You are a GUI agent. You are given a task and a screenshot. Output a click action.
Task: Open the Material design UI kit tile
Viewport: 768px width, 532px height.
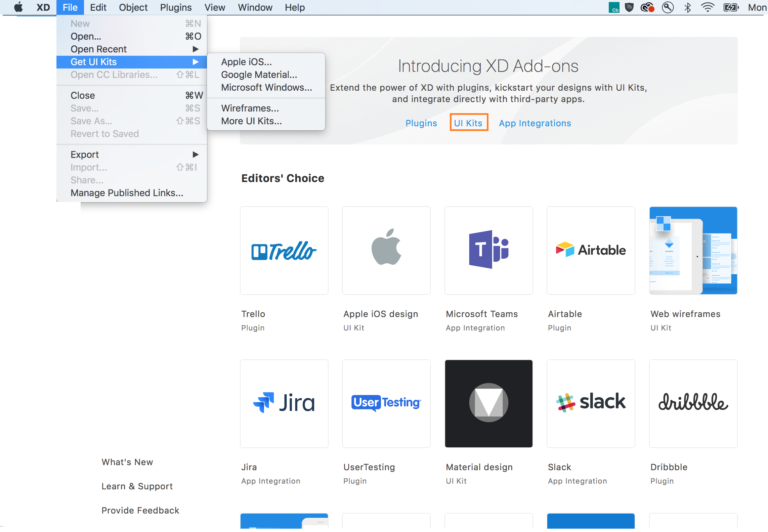[489, 404]
